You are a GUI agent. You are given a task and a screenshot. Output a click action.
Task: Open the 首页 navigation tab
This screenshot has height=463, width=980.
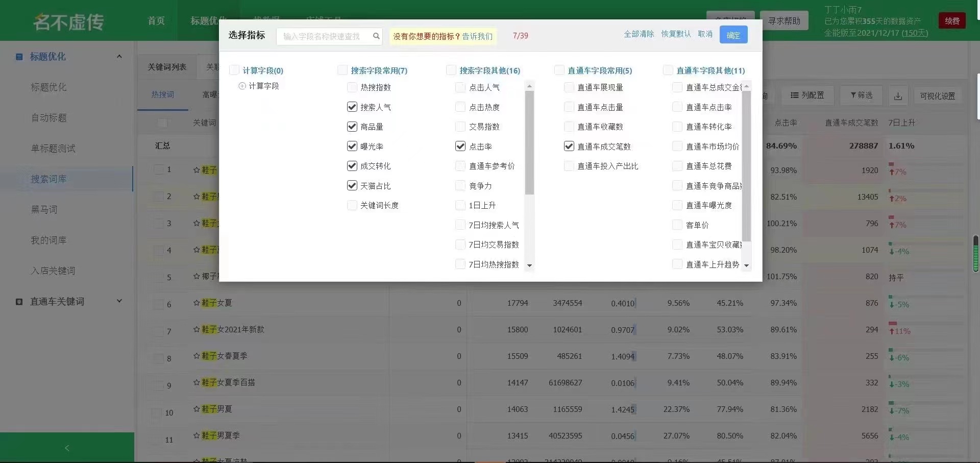[x=156, y=21]
